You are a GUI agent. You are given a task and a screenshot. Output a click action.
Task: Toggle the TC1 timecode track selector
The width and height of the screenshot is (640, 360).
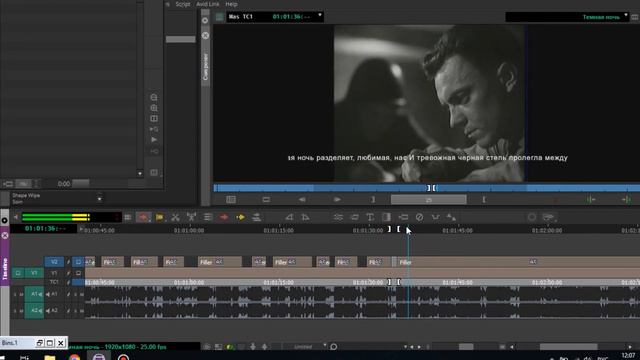[54, 282]
